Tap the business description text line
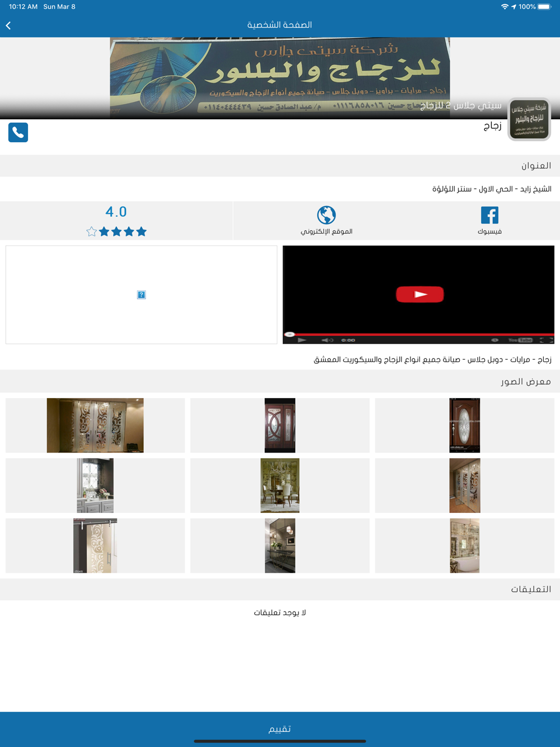Screen dimensions: 560x747 433,360
